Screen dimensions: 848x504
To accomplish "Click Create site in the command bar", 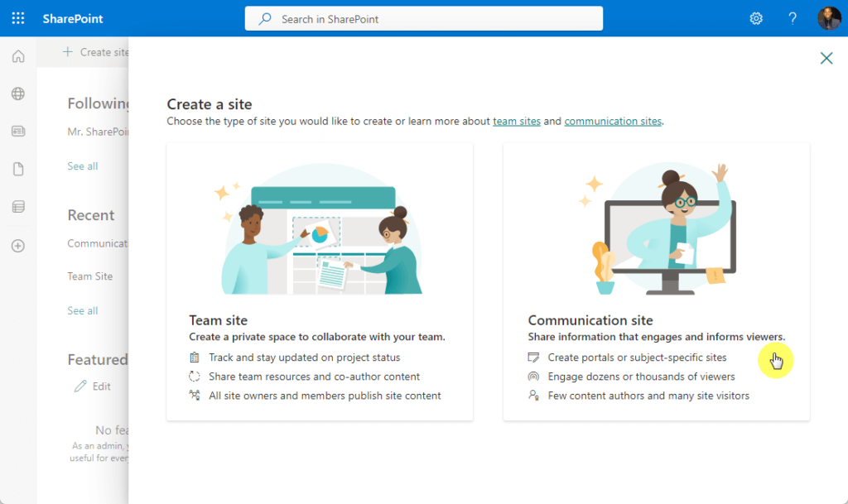I will pos(96,52).
